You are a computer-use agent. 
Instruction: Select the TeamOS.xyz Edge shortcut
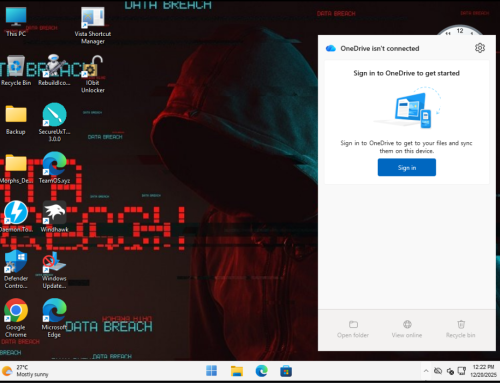coord(54,168)
